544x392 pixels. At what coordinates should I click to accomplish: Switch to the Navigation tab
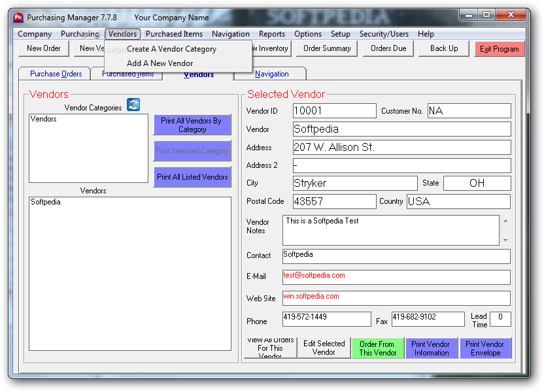[x=271, y=74]
